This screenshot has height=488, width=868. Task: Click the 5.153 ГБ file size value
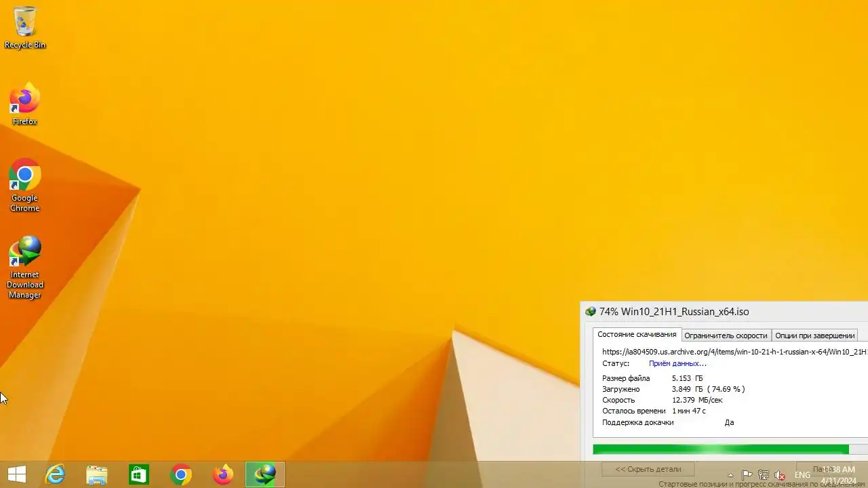688,378
